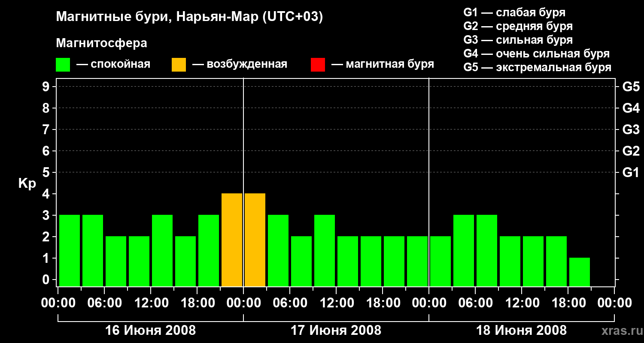
Task: Select the shortest green bar with Kp 1
Action: 580,272
